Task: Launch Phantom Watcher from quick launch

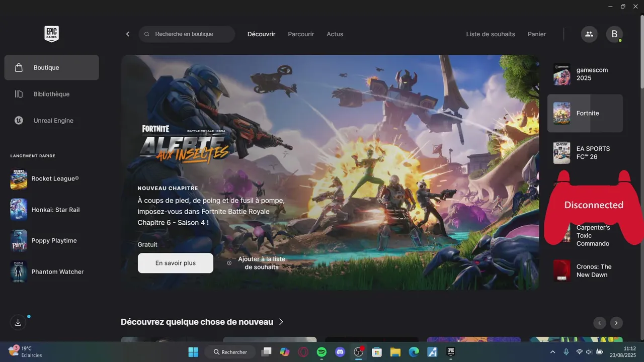Action: click(47, 271)
